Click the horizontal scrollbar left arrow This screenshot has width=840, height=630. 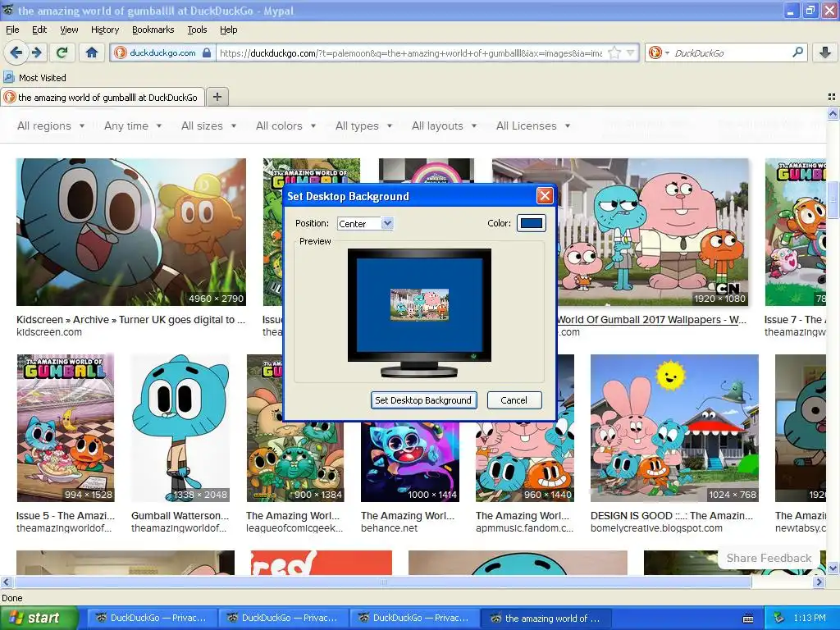[x=6, y=582]
